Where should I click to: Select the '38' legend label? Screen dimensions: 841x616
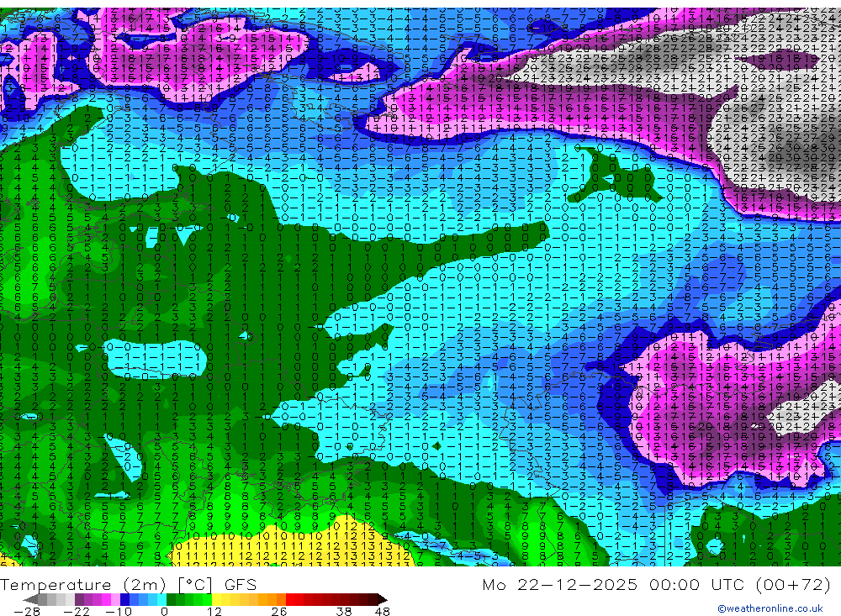coord(344,611)
